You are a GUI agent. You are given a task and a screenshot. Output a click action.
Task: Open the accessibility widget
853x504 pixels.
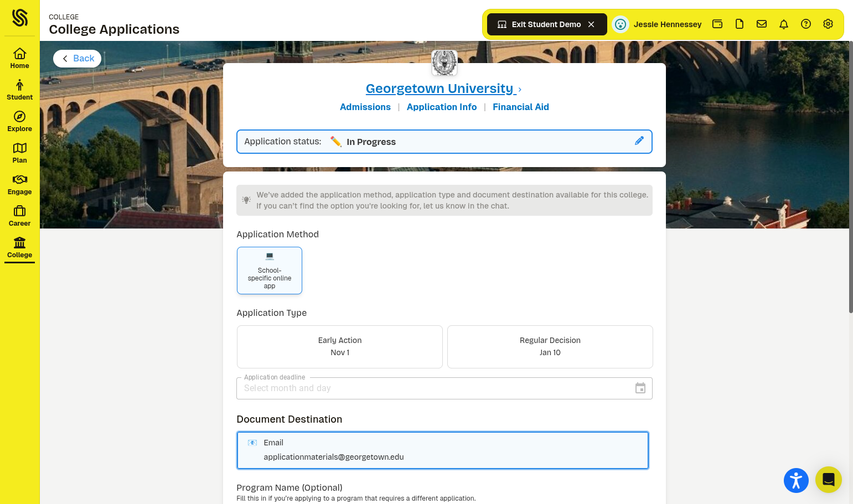[x=796, y=480]
